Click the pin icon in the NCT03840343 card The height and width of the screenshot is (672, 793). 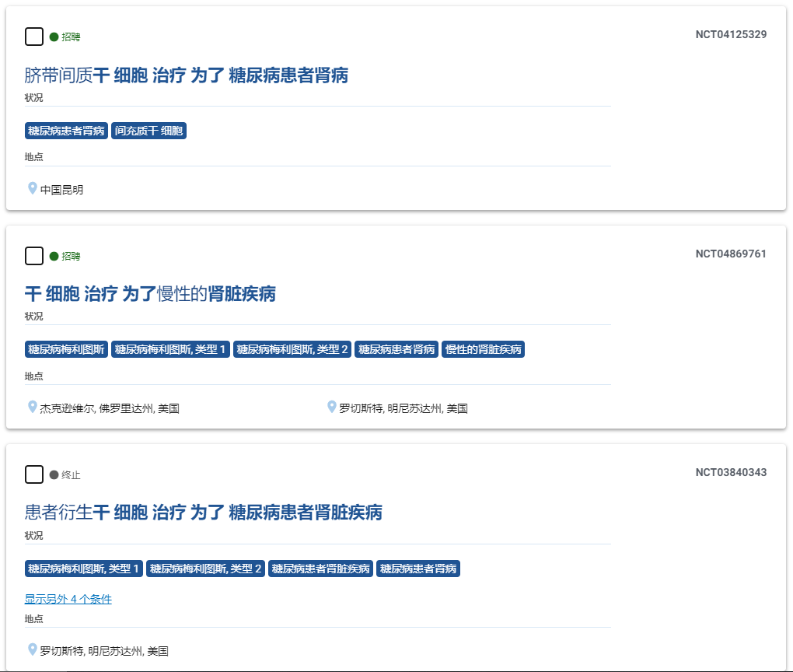pos(33,649)
